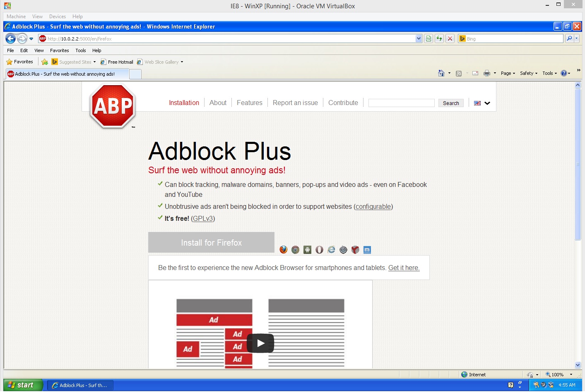Expand the Home button dropdown arrow
Screen dimensions: 585x392
[x=449, y=73]
